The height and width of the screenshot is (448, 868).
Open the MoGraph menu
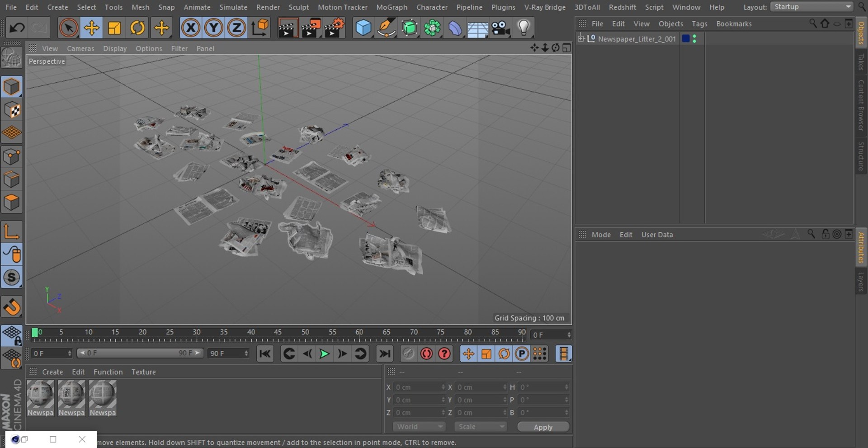point(392,7)
